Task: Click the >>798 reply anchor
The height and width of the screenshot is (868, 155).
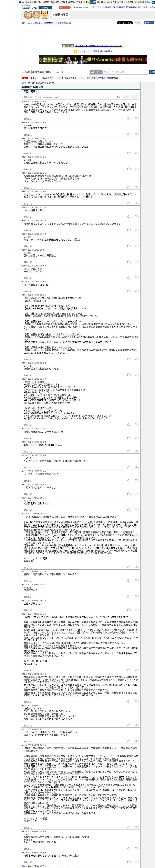Action: 27,126
